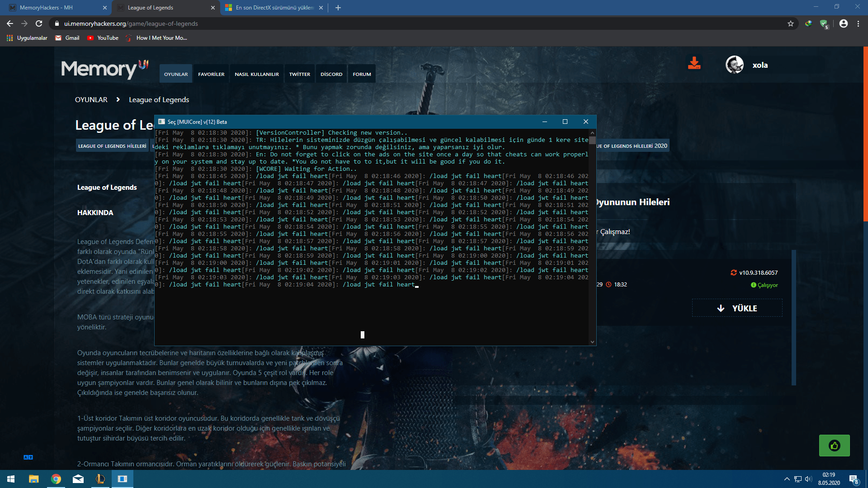The width and height of the screenshot is (868, 488).
Task: Click the Çalışıyor status indicator
Action: coord(764,285)
